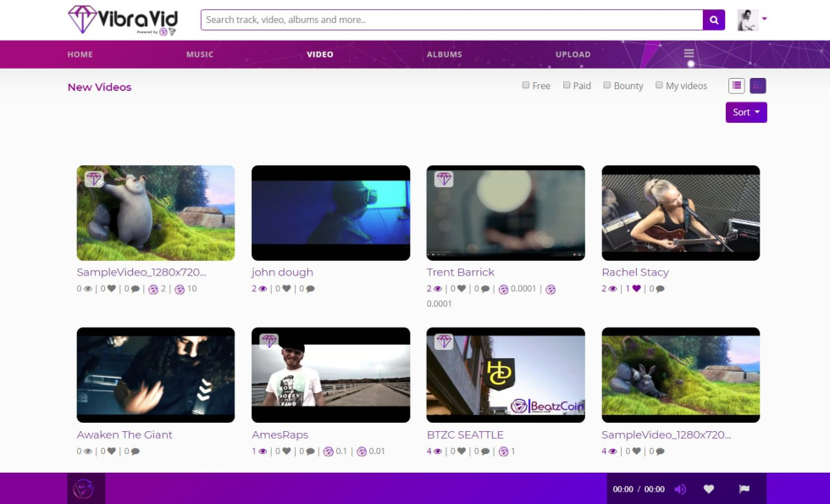Check the Bounty filter checkbox
The height and width of the screenshot is (504, 830).
[x=606, y=85]
